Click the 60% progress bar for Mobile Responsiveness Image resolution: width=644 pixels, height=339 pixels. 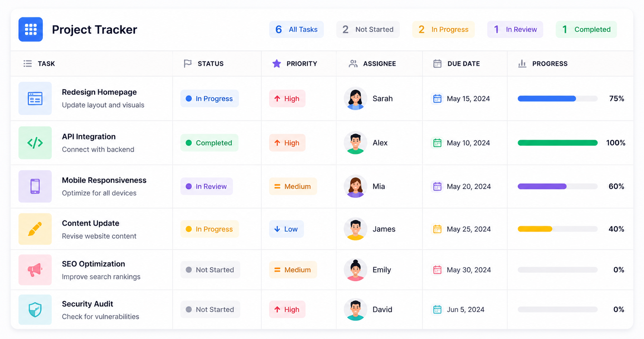pyautogui.click(x=558, y=186)
